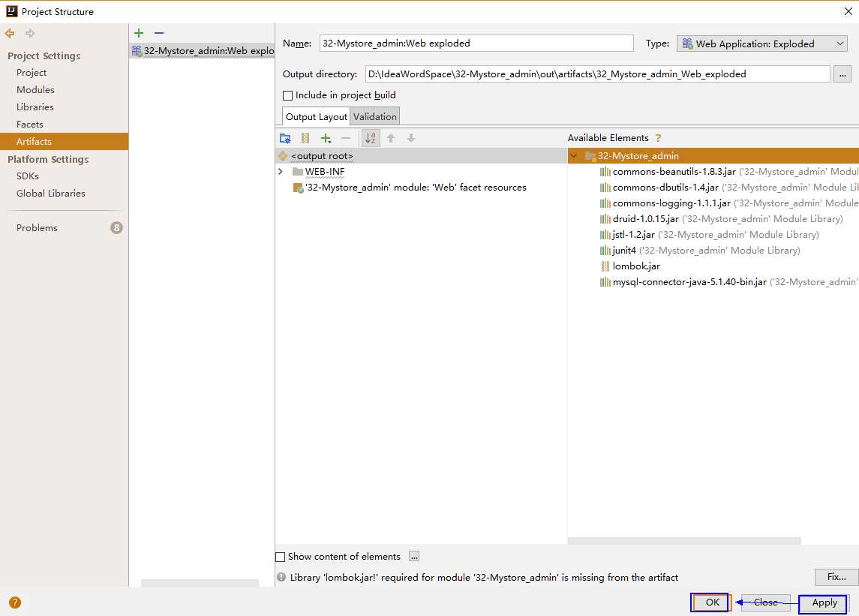Add a new artifact with green plus

[139, 33]
